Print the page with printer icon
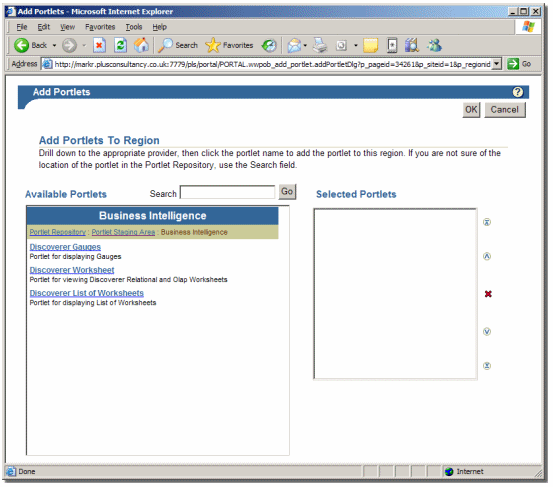 pyautogui.click(x=320, y=45)
